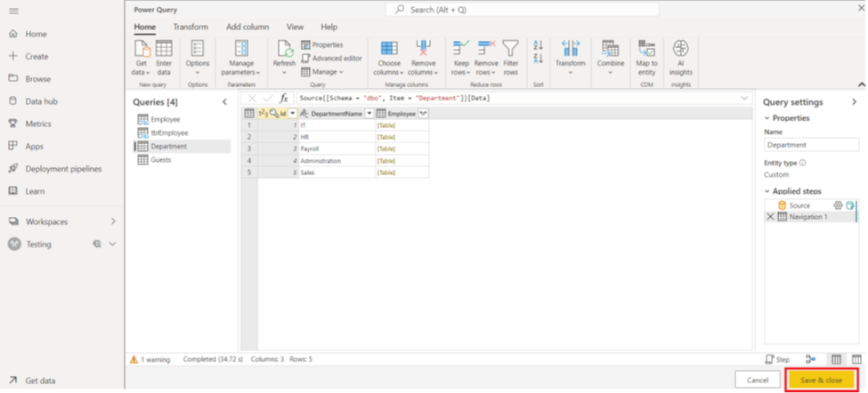Open the Transform ribbon group button
The image size is (868, 393).
tap(570, 58)
